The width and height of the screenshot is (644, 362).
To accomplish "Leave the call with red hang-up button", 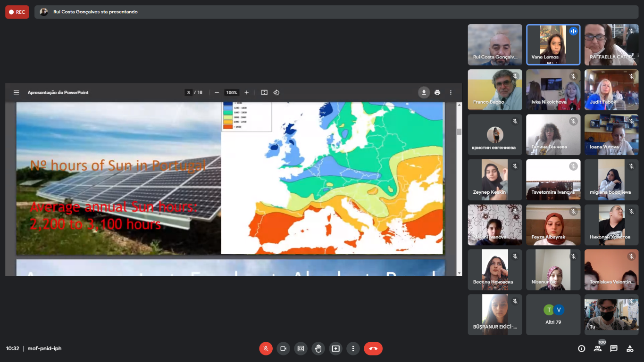I will pyautogui.click(x=373, y=348).
